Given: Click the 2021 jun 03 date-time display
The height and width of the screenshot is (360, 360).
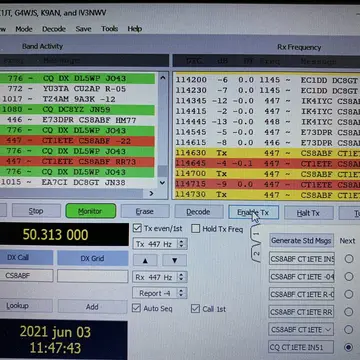Looking at the screenshot, I should point(63,340).
